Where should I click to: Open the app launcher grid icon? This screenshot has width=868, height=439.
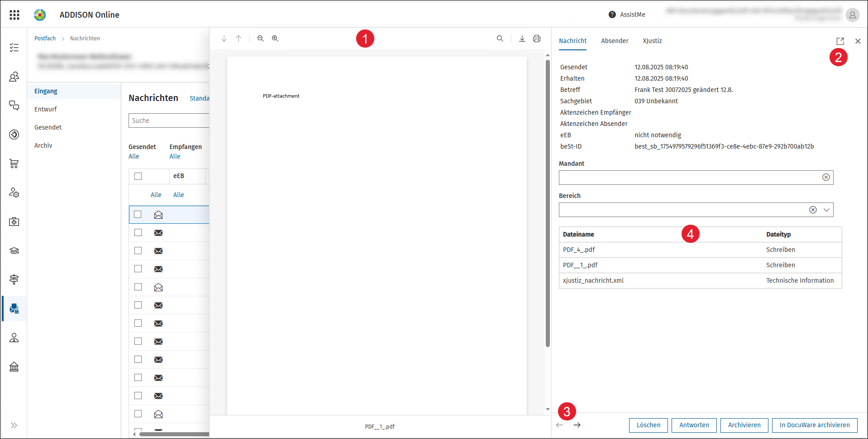[x=14, y=15]
